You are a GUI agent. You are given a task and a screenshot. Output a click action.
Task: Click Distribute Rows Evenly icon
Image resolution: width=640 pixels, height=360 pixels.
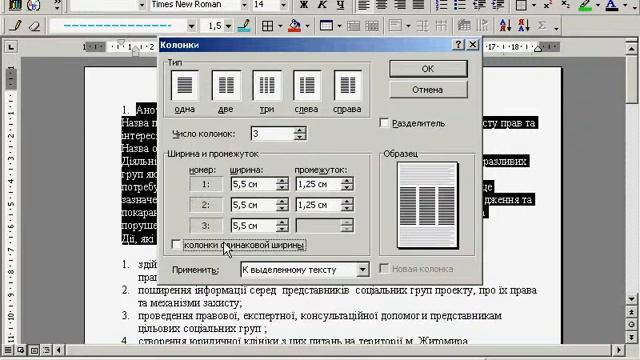(x=422, y=26)
